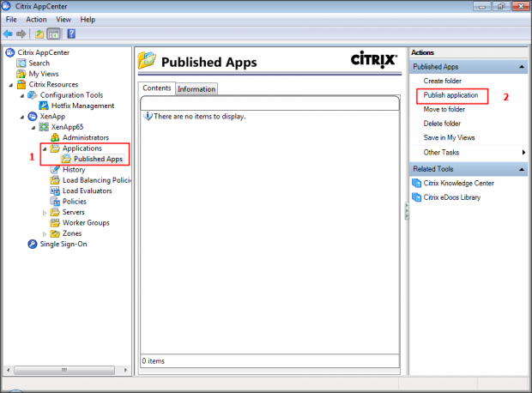Select the Policies tree label
Screen dimensions: 532x393
[x=75, y=202]
